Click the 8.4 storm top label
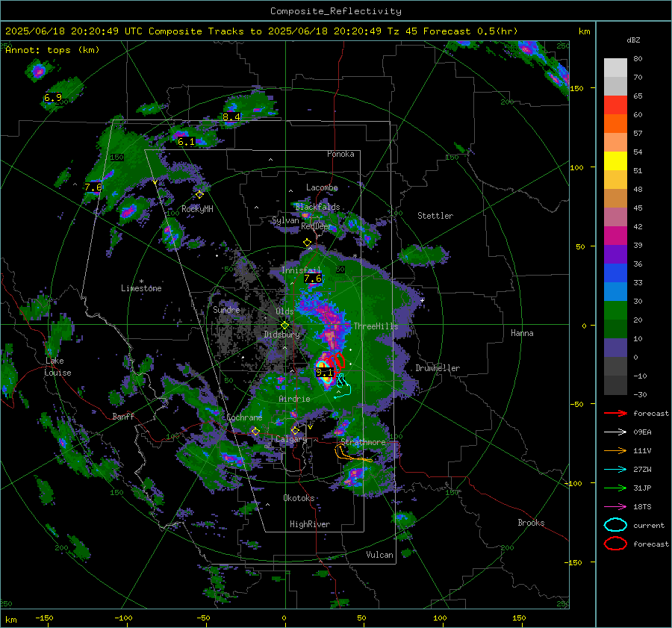Image resolution: width=672 pixels, height=628 pixels. point(231,116)
